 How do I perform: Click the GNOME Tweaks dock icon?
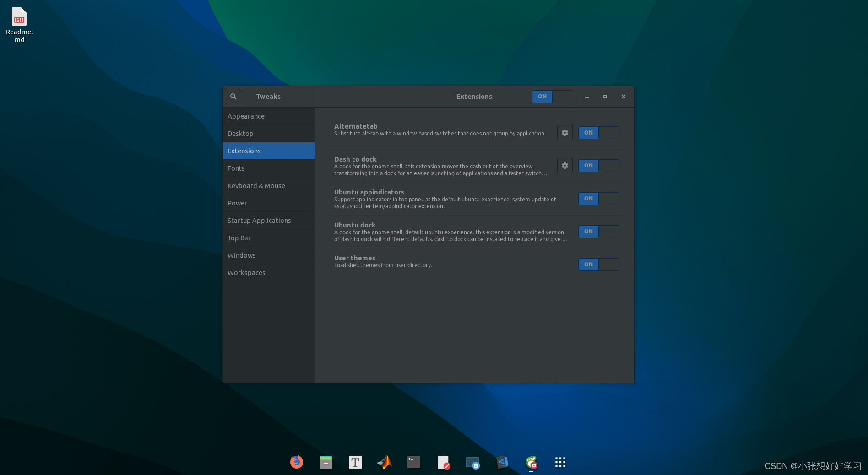point(531,462)
